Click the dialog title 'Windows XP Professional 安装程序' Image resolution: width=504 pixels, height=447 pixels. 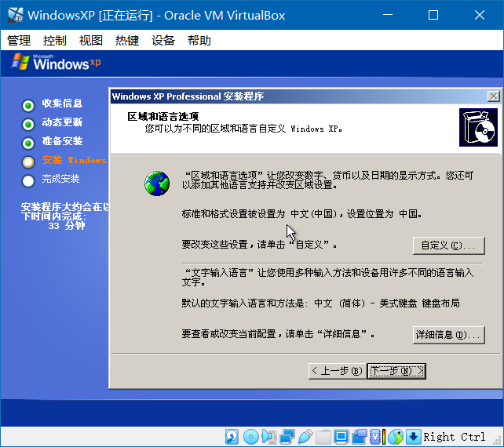tap(188, 96)
